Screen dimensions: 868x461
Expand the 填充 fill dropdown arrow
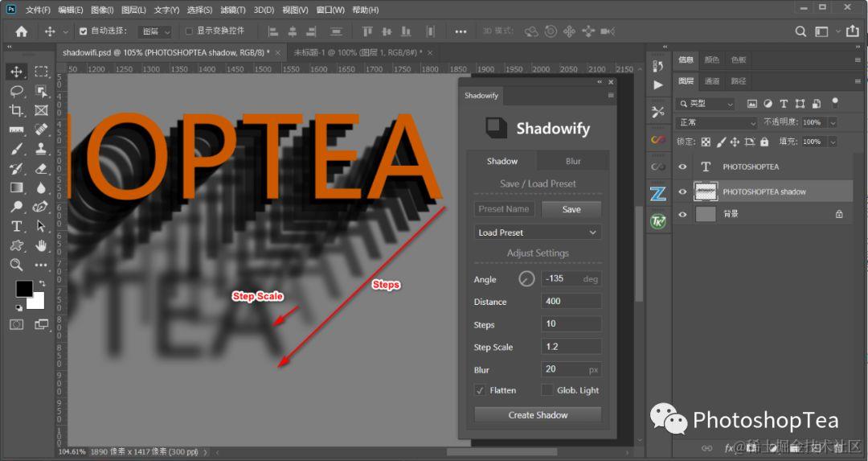[833, 142]
